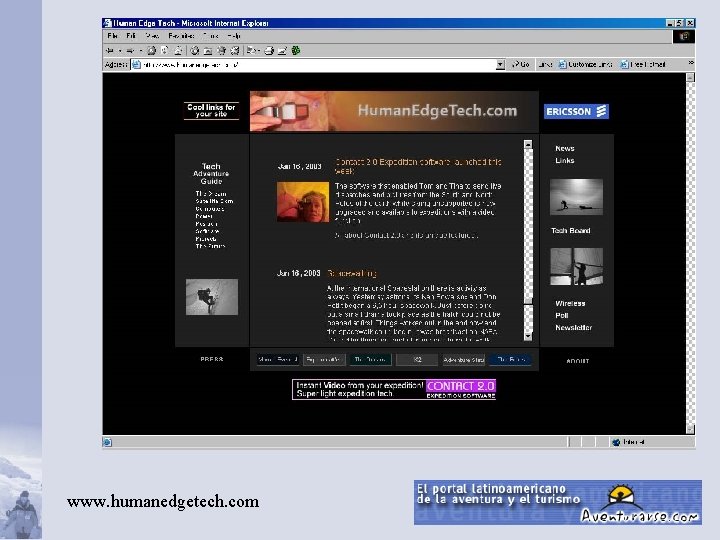Open the Favorites toolbar icon

[x=208, y=51]
